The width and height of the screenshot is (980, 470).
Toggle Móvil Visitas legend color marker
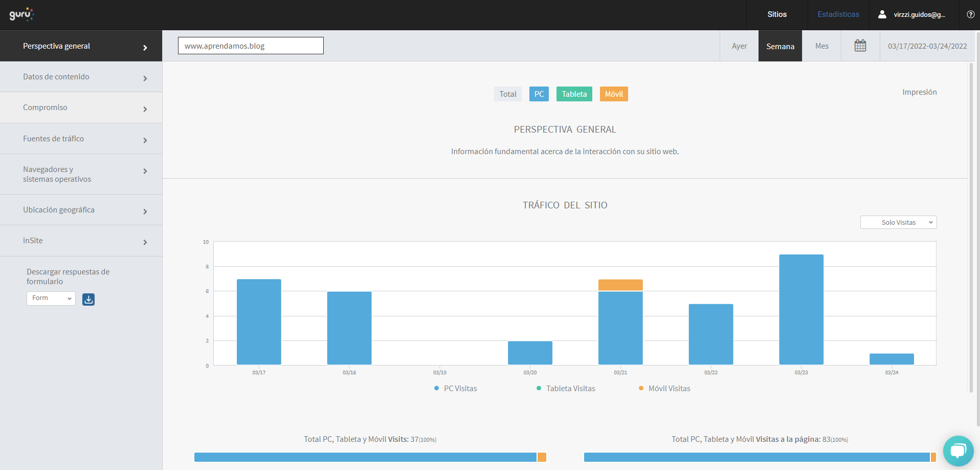[641, 388]
